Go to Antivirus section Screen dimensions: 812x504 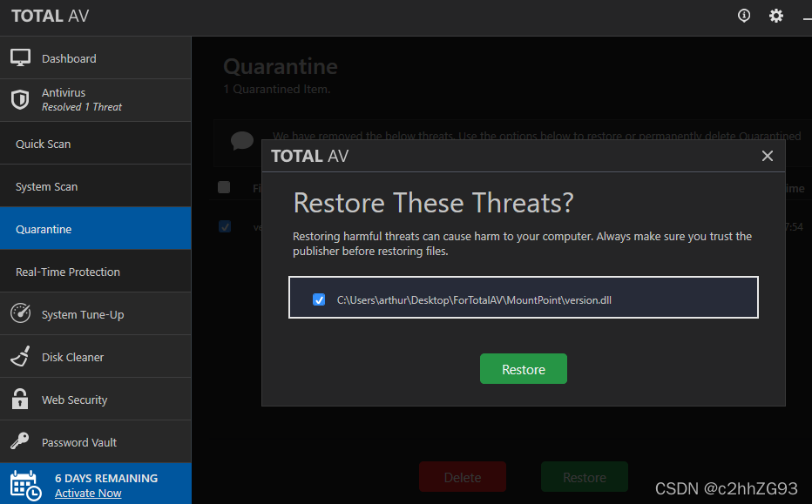click(95, 100)
